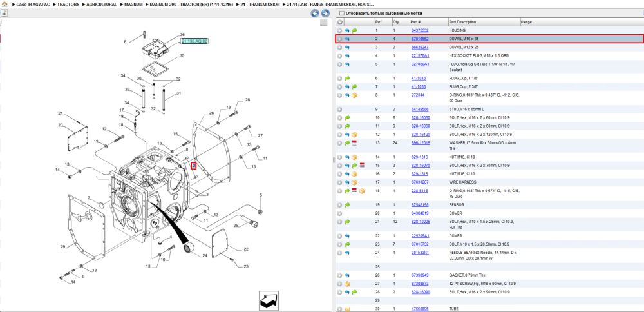Click red list icon on ref 18 O-RING row
Screen dimensions: 644x312
pos(354,191)
